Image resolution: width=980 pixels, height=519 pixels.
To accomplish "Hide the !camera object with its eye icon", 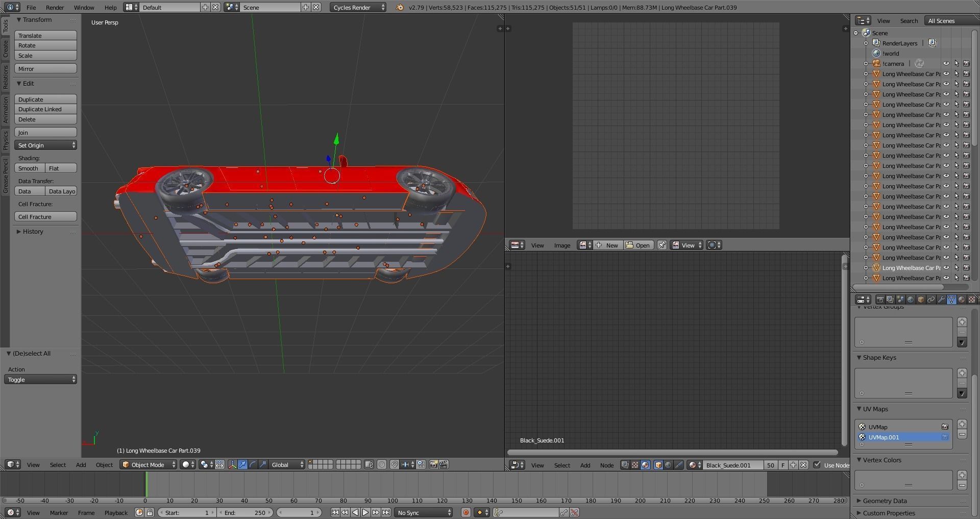I will (x=946, y=63).
